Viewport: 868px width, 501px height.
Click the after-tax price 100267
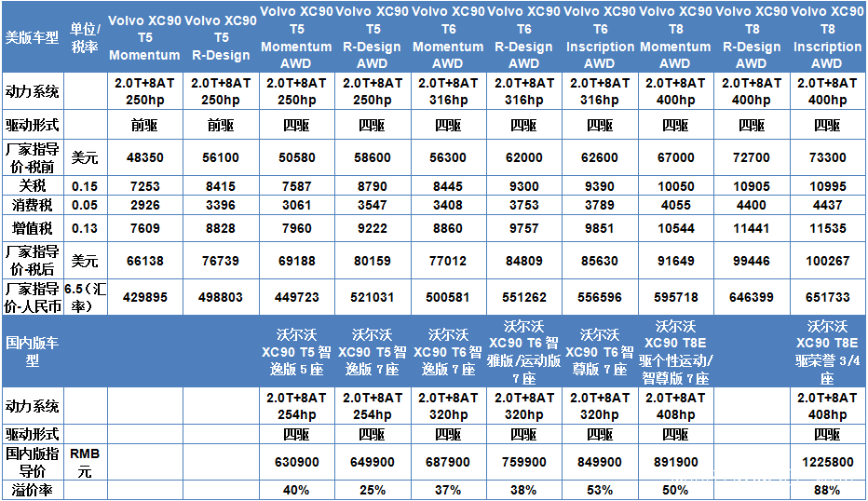click(x=827, y=261)
